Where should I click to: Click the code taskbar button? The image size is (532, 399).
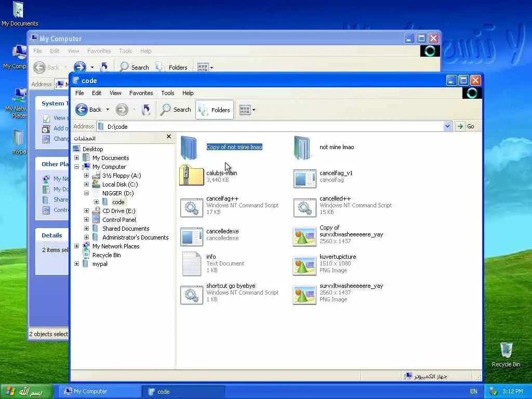pos(183,392)
